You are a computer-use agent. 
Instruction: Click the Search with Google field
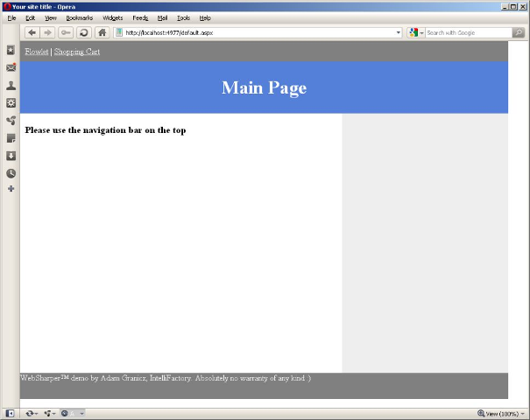(x=469, y=32)
